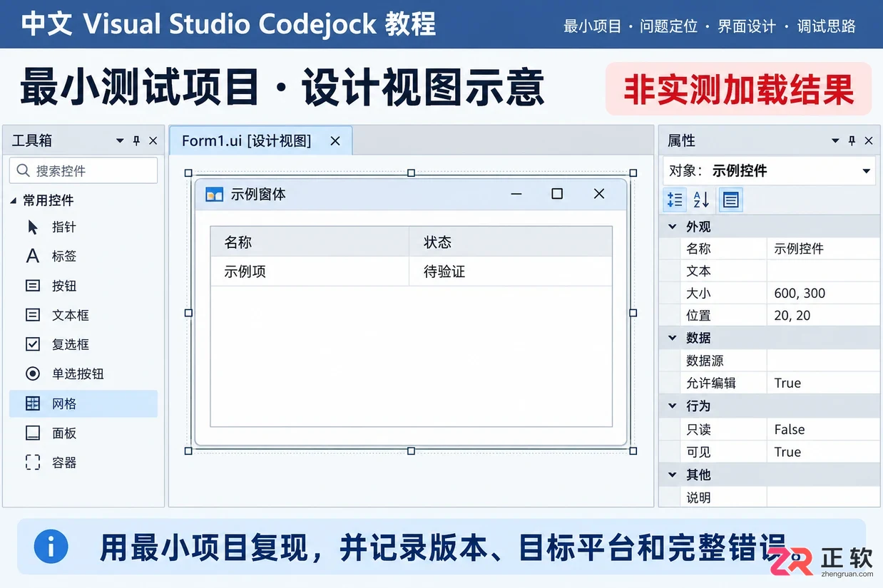Pin the 属性 panel

[x=852, y=141]
